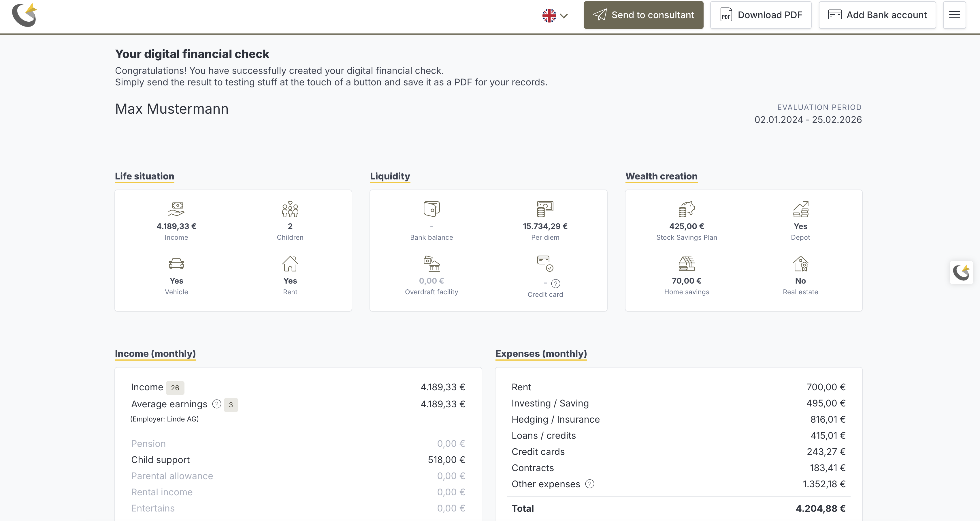Click the Liquidity section heading

390,176
